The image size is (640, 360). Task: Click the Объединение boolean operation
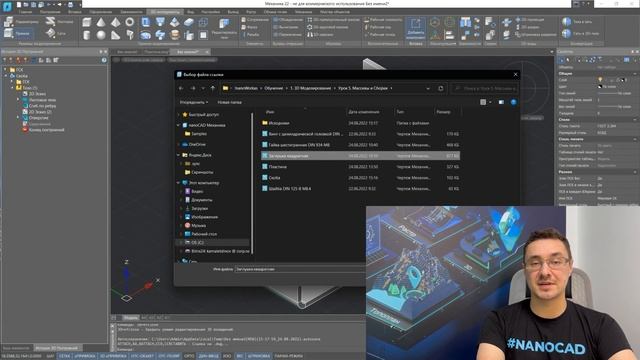pos(288,20)
